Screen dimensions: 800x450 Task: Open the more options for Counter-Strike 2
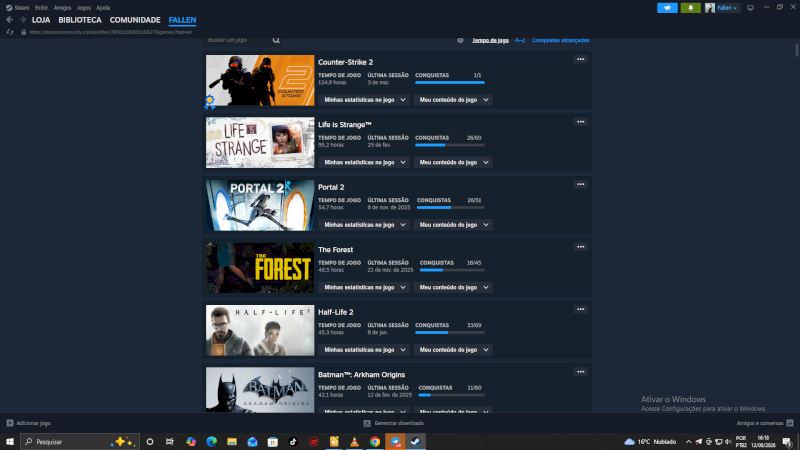point(581,59)
